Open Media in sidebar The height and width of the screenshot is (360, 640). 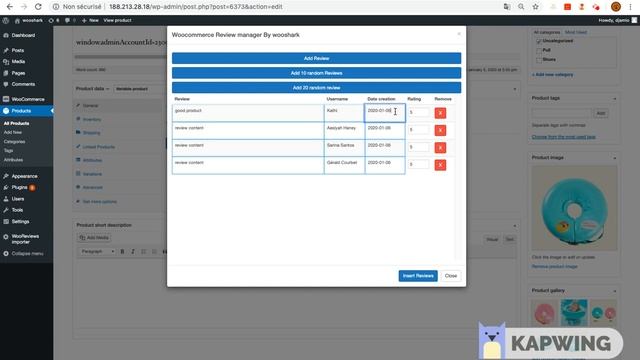[x=18, y=62]
